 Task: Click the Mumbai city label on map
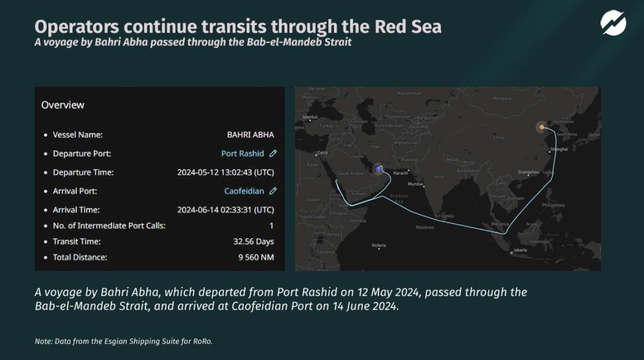[416, 184]
